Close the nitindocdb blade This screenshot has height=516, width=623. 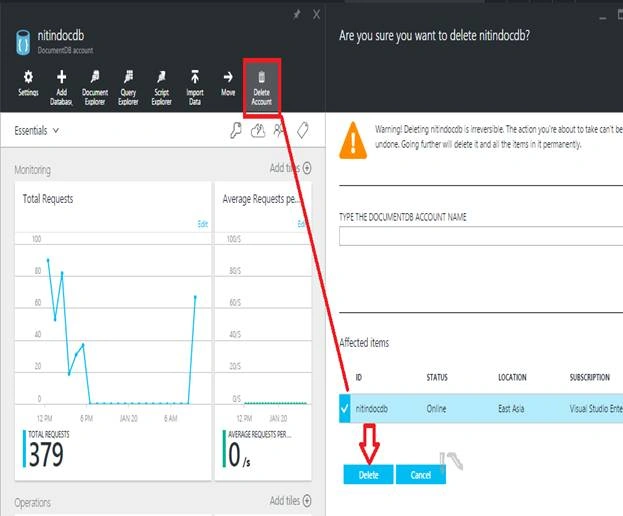[316, 15]
